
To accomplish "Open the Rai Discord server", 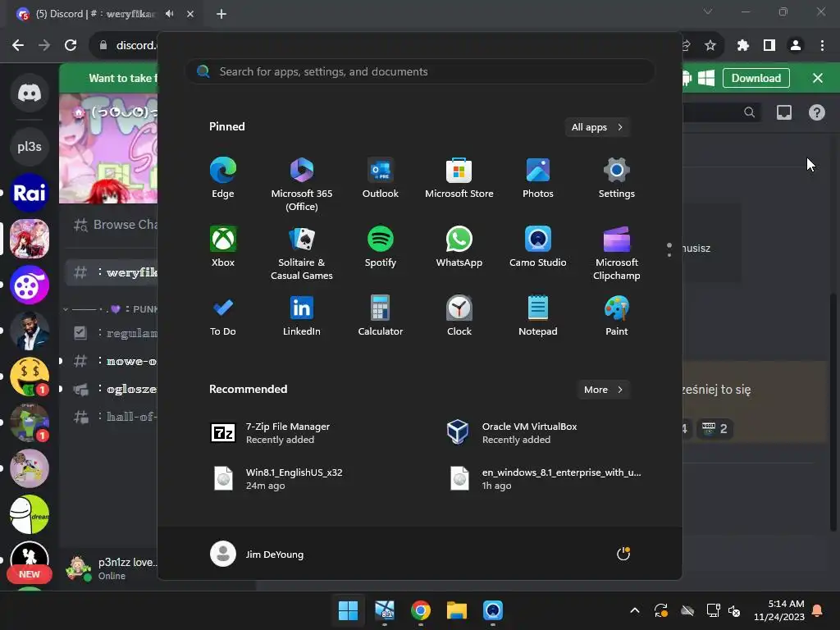I will (30, 192).
